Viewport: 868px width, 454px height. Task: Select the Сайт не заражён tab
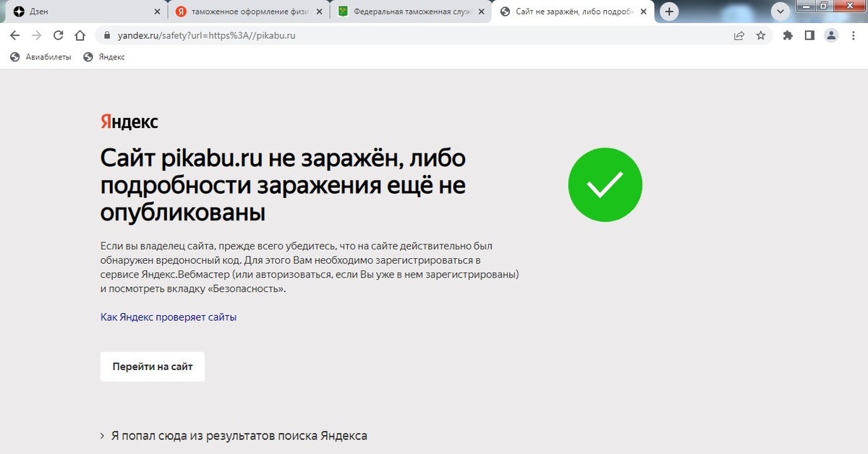point(574,12)
